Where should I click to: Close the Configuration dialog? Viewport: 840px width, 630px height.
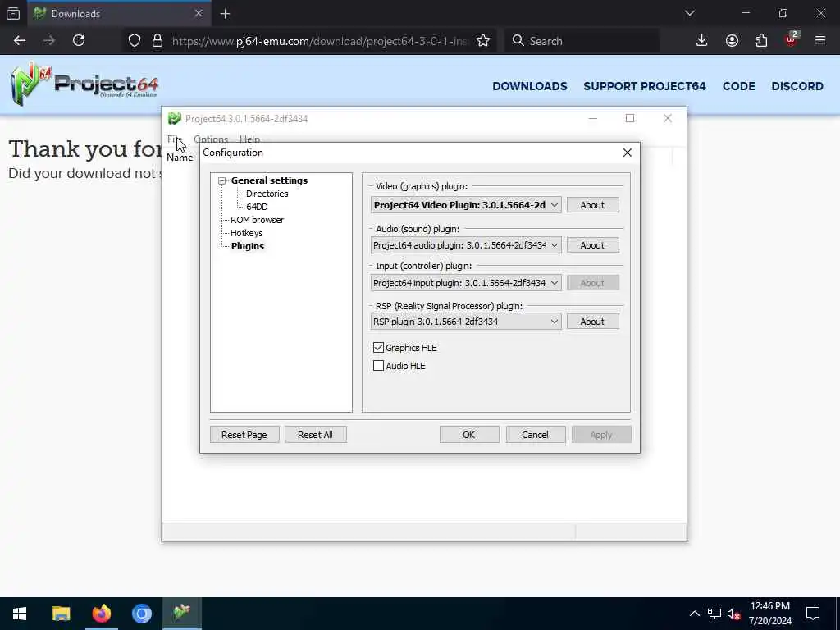628,153
